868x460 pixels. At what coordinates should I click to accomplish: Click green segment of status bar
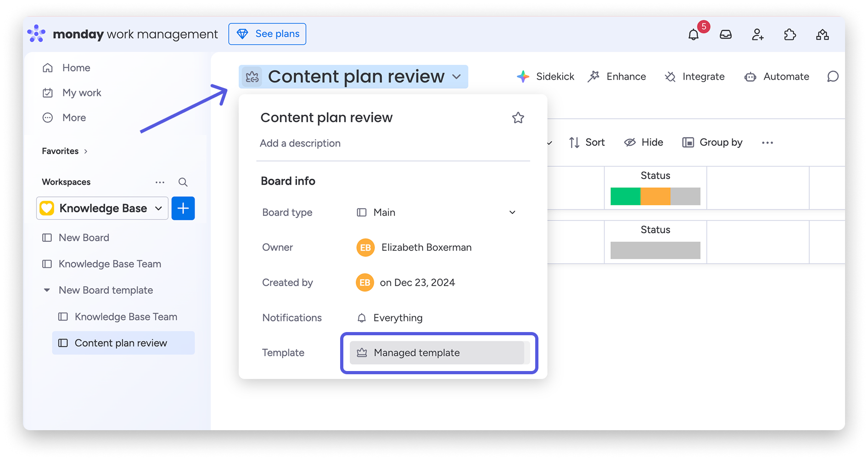tap(625, 196)
